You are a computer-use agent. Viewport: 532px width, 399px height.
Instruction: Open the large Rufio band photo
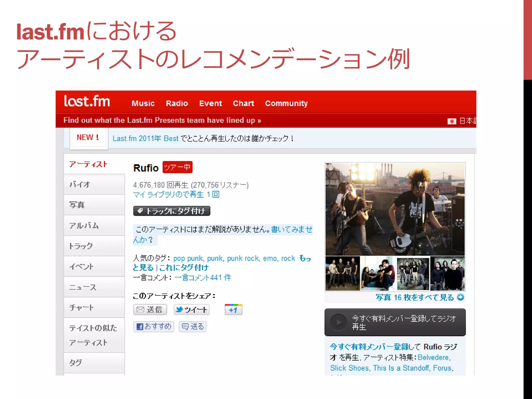click(395, 209)
